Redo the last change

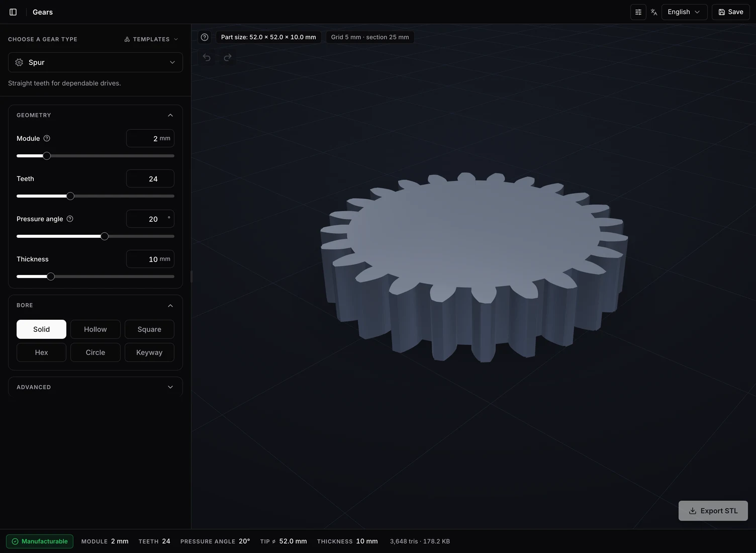coord(228,57)
